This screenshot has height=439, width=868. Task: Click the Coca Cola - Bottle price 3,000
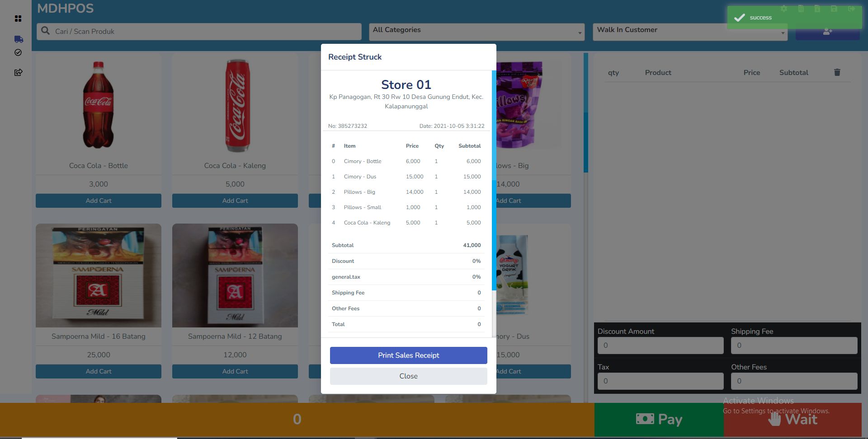tap(99, 184)
